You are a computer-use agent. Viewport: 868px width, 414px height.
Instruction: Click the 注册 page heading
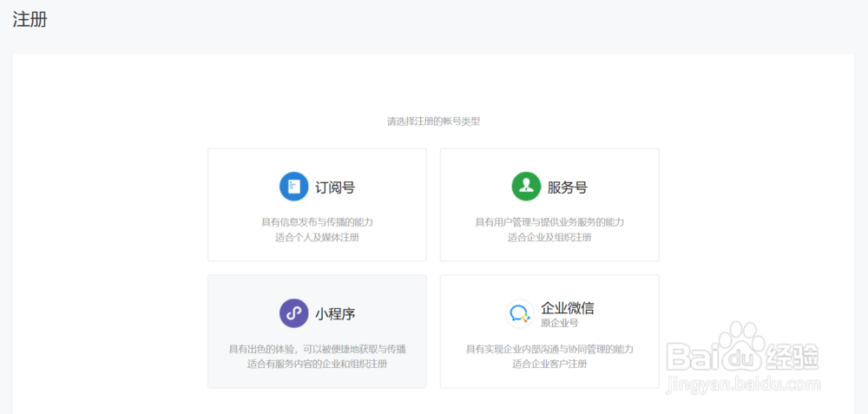[30, 19]
